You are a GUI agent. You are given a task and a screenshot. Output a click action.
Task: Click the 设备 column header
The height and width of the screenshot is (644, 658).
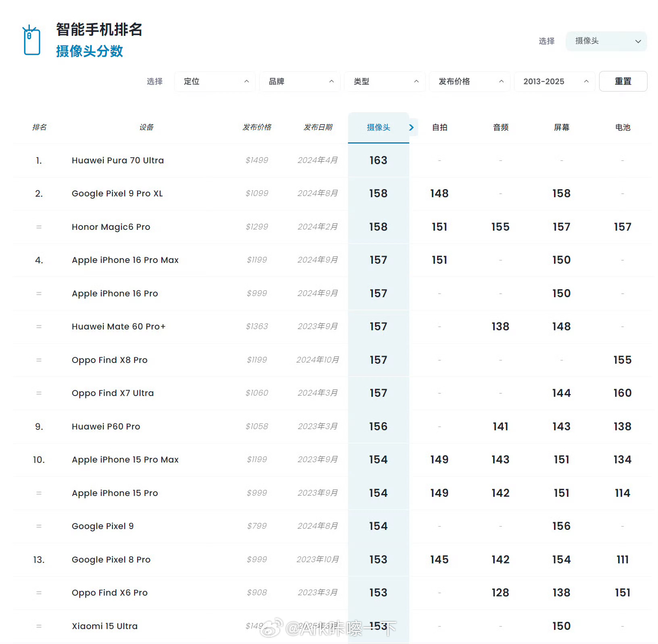(146, 127)
